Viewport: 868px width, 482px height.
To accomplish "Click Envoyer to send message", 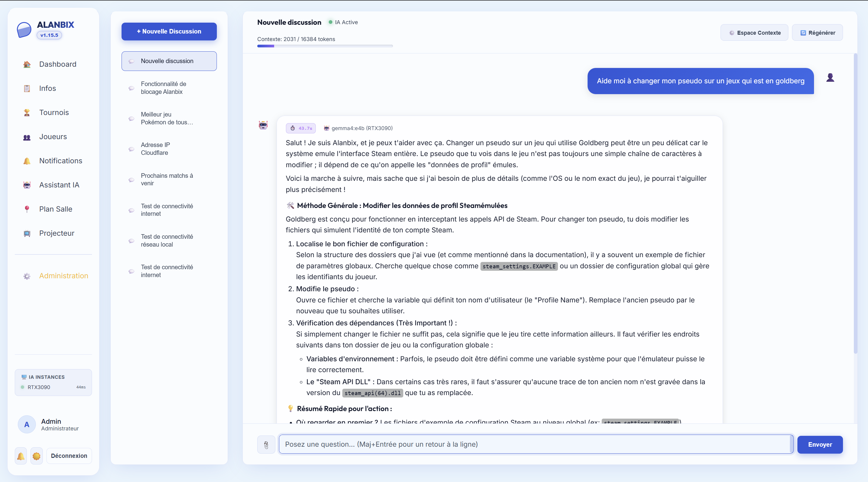I will [820, 445].
